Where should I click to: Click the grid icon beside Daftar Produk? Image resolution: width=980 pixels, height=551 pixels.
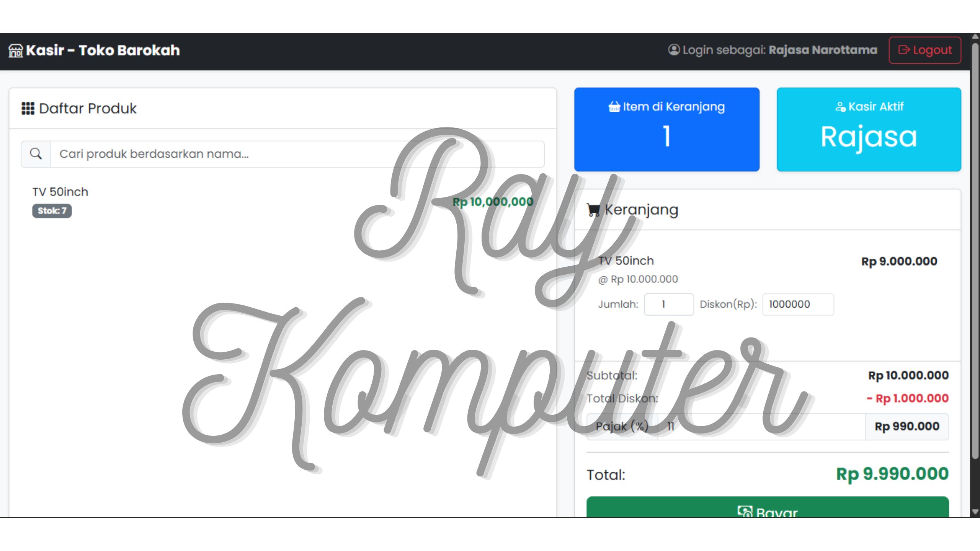(28, 108)
